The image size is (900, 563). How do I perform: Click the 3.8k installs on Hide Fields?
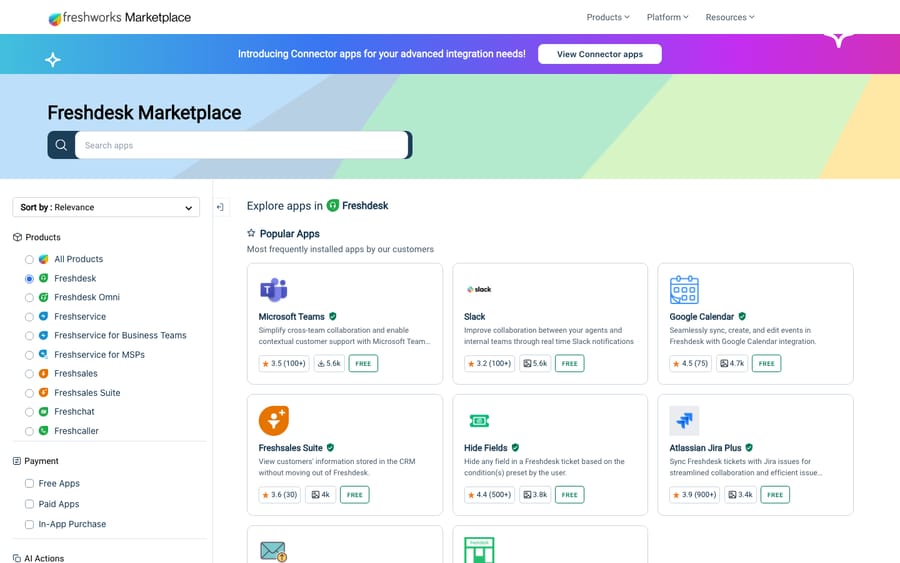click(x=535, y=495)
